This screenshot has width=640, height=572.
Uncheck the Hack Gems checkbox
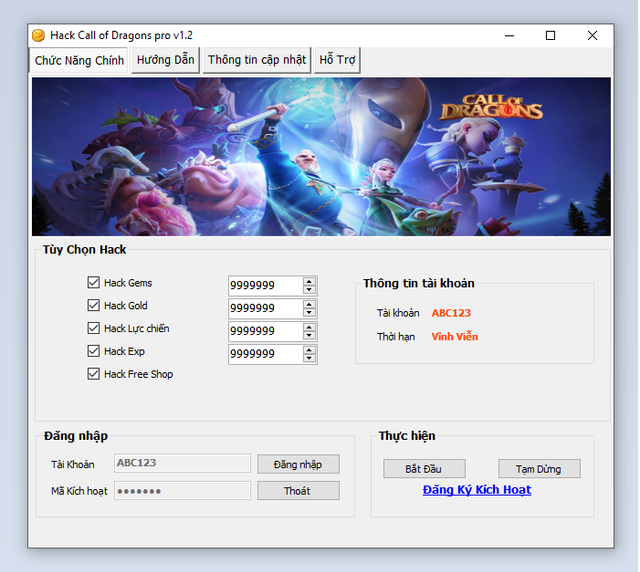click(94, 283)
